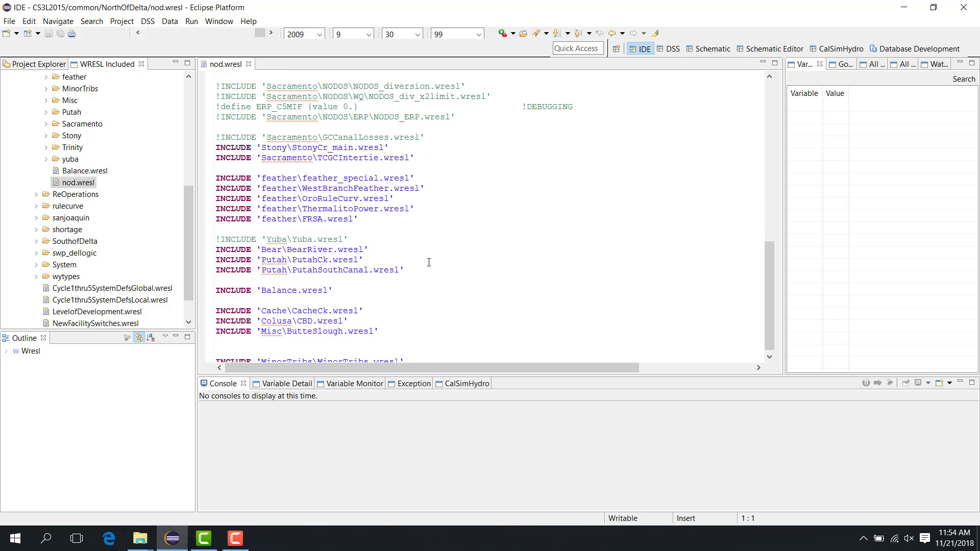Viewport: 980px width, 551px height.
Task: Click the Open folder toolbar icon
Action: pyautogui.click(x=523, y=34)
